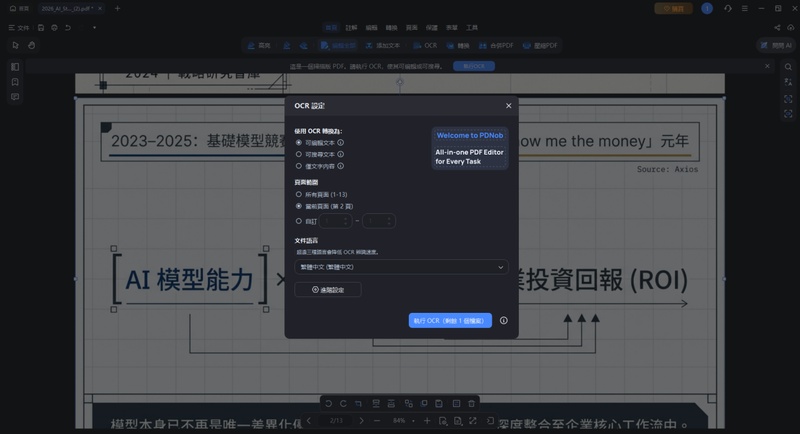Delete selected object with trash icon
Viewport: 800px width, 434px height.
(x=471, y=403)
